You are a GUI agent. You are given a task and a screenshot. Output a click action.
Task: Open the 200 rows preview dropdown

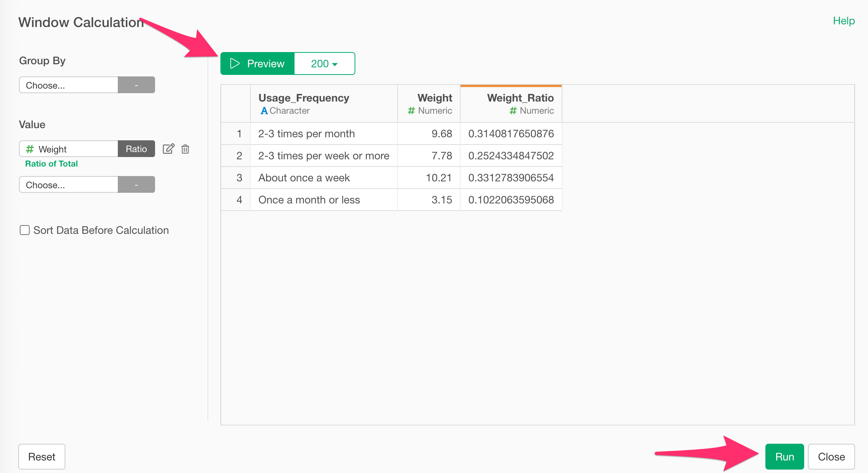[325, 63]
